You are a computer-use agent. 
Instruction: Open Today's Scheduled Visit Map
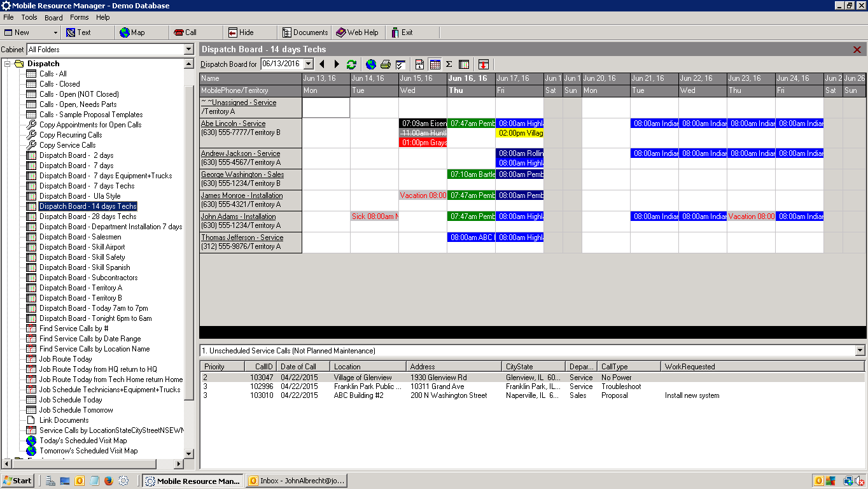[x=83, y=441]
